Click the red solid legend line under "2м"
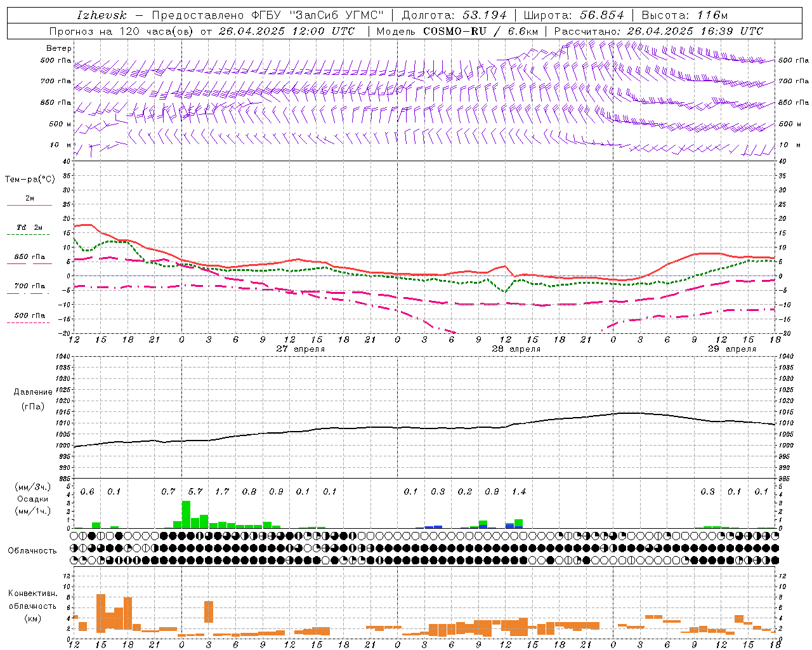The image size is (812, 650). (x=30, y=205)
